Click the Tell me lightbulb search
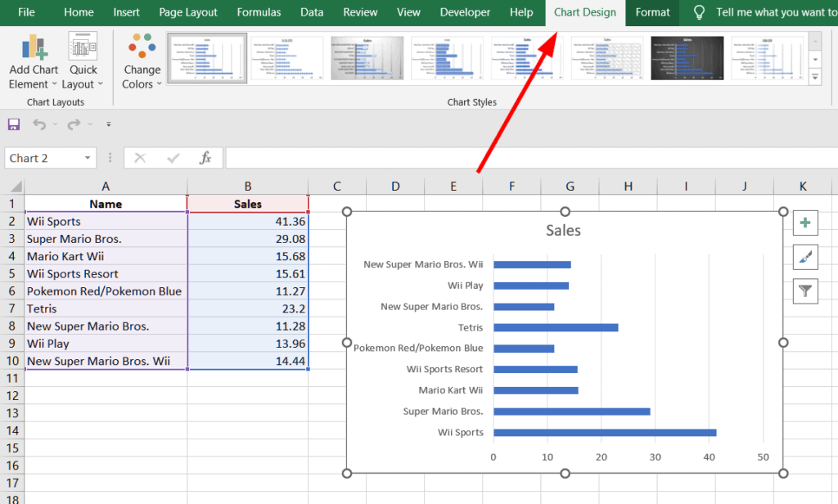The image size is (838, 504). point(698,12)
